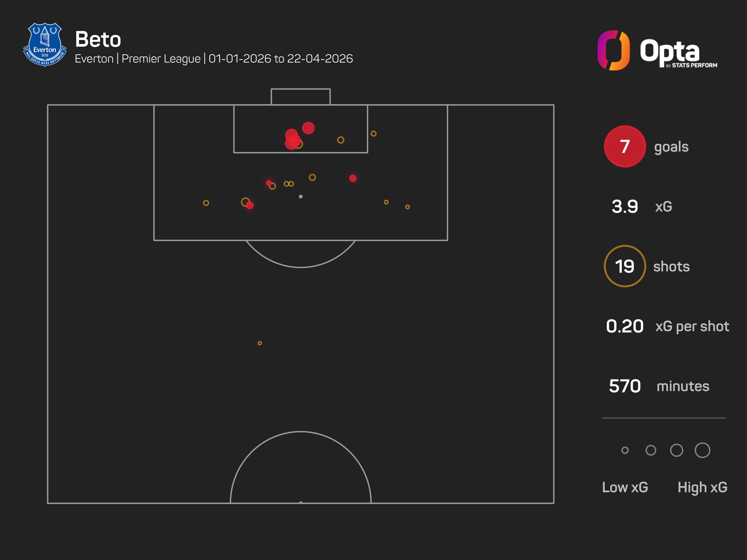Click the 570 minutes statistic

pyautogui.click(x=625, y=386)
